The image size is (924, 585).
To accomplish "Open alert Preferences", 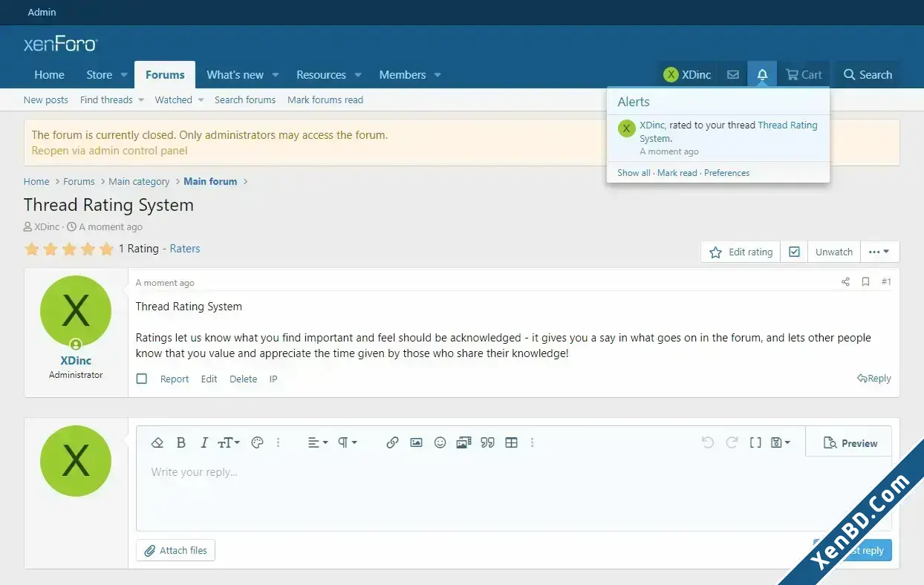I will click(727, 173).
